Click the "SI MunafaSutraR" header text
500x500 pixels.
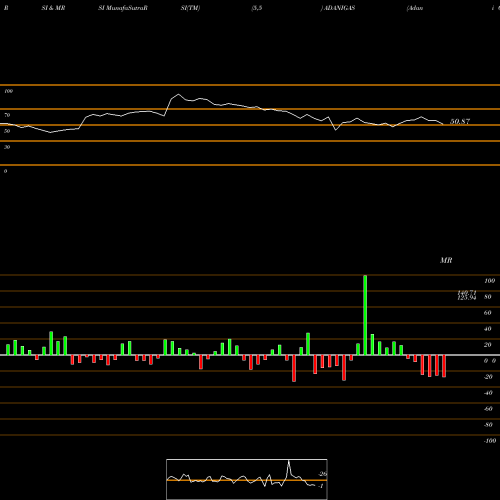click(x=123, y=8)
